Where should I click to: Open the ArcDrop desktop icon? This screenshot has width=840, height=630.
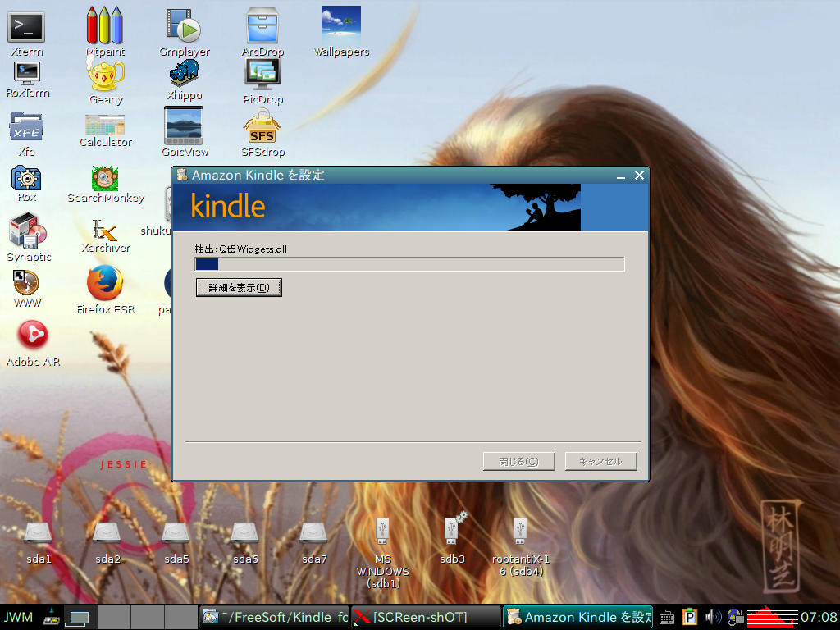pos(262,25)
